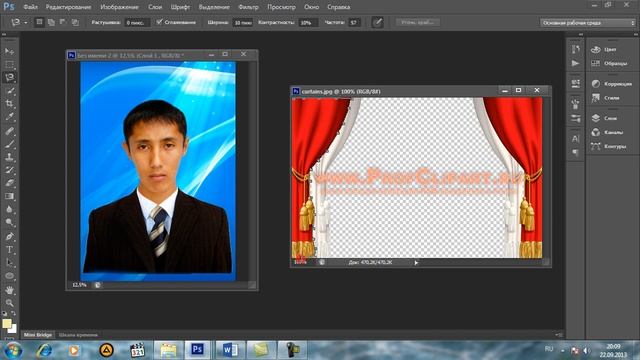Open the Brush Presets panel icon
The height and width of the screenshot is (360, 640).
click(576, 104)
